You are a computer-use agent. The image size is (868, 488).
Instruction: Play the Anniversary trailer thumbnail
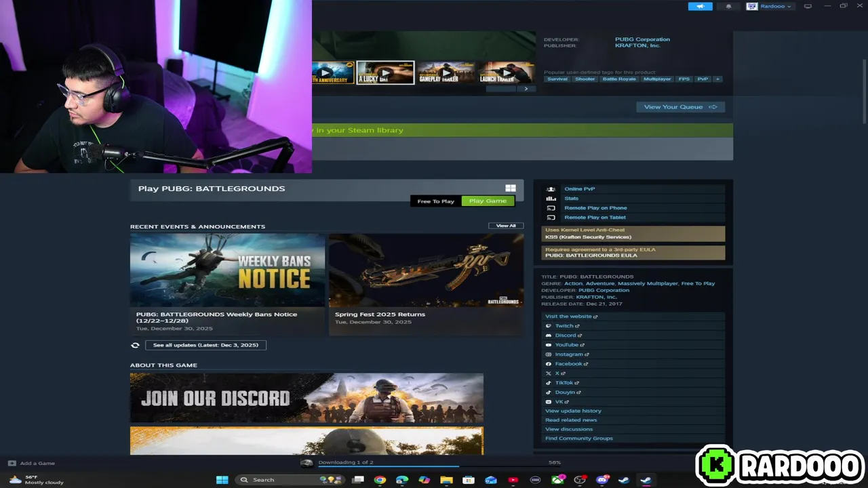click(x=333, y=73)
